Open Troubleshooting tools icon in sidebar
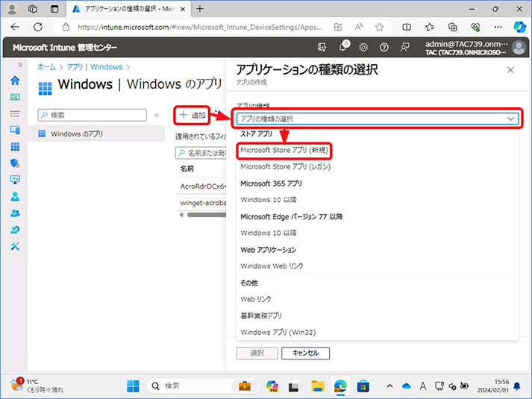 click(x=15, y=246)
